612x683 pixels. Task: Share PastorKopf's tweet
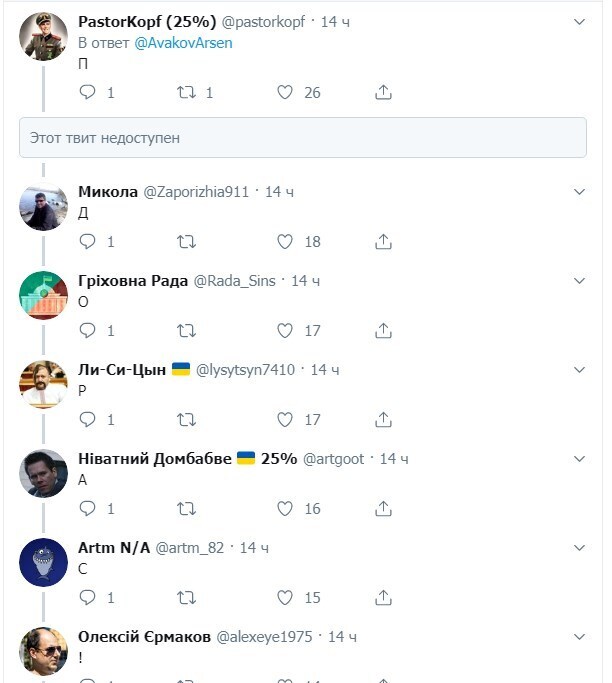[383, 93]
